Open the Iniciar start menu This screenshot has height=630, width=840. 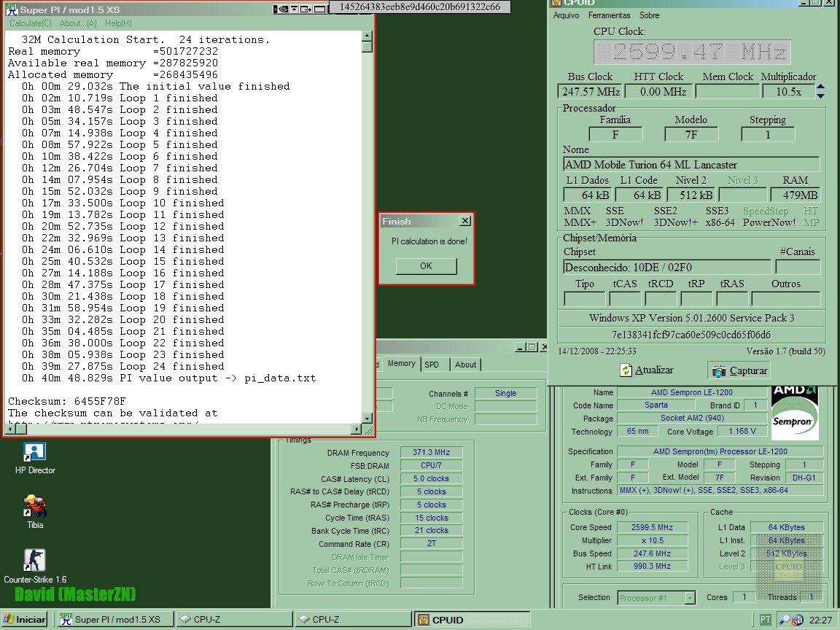coord(25,620)
